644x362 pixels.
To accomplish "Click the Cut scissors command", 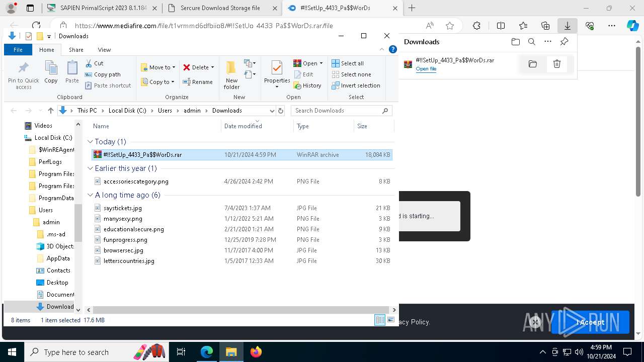I will click(95, 63).
